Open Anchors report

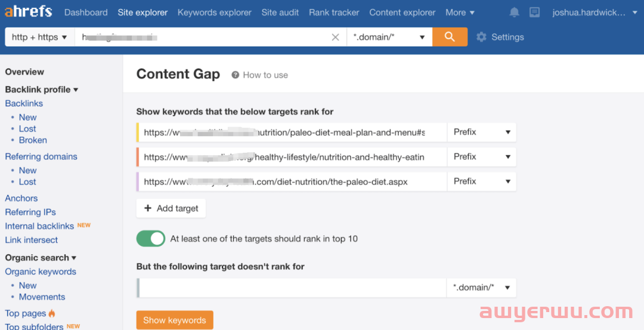pos(21,198)
